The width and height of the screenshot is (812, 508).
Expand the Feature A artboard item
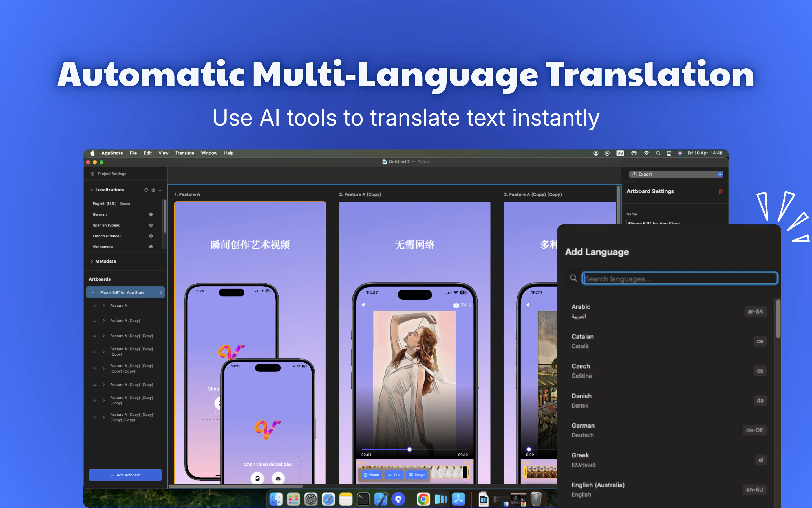pos(104,306)
